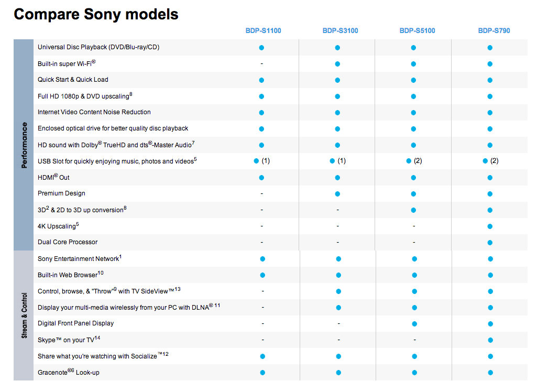Click the BDP-S5100 column header
537x392 pixels.
pyautogui.click(x=417, y=31)
